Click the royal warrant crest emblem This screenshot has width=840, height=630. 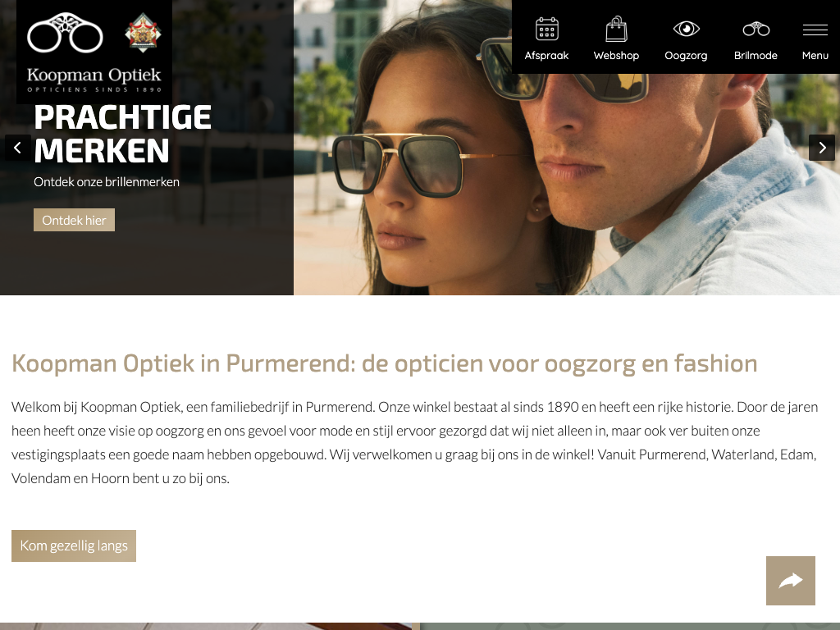[143, 33]
